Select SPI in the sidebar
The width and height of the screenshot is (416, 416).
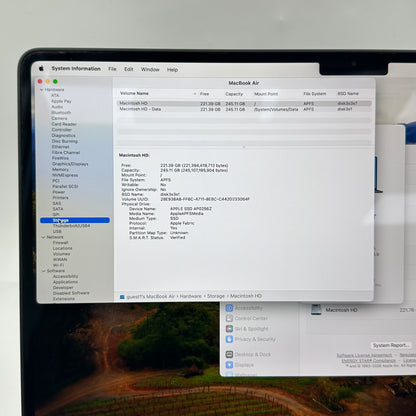coord(56,214)
